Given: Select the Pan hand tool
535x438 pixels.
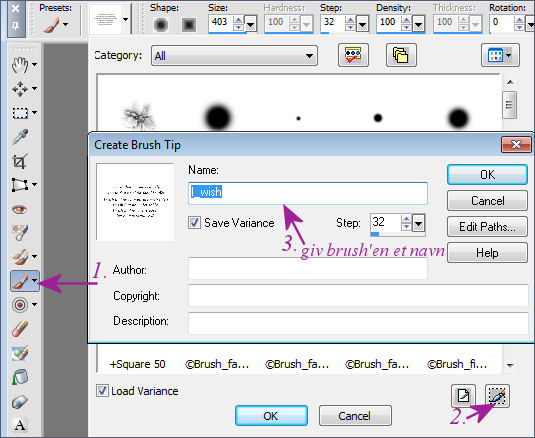Looking at the screenshot, I should pos(20,64).
